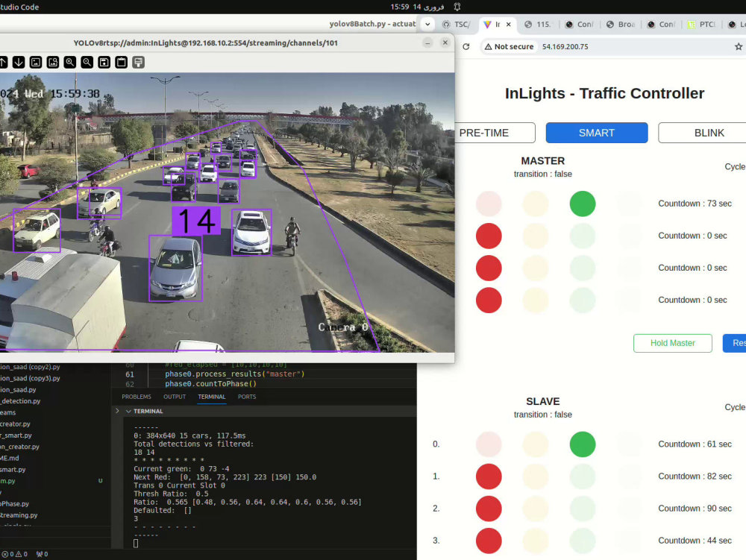Click the red light swatch in slave row 1
Image resolution: width=746 pixels, height=560 pixels.
tap(489, 476)
